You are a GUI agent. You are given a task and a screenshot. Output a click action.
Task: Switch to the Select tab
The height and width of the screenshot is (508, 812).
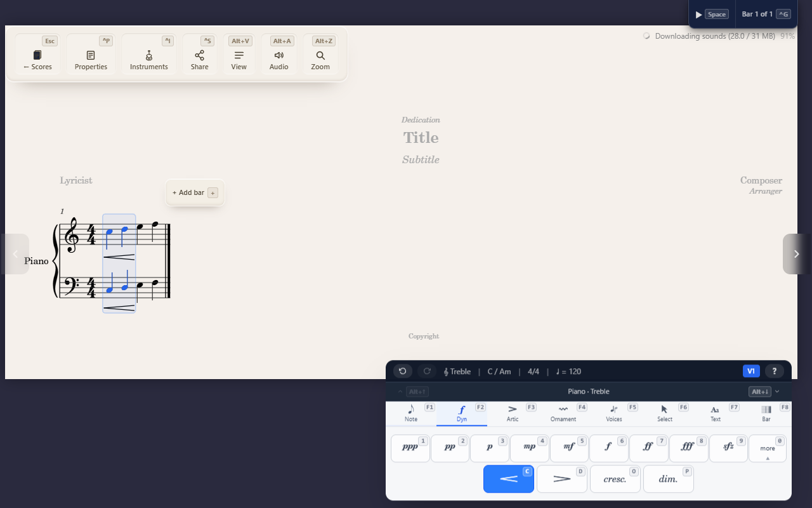coord(665,413)
